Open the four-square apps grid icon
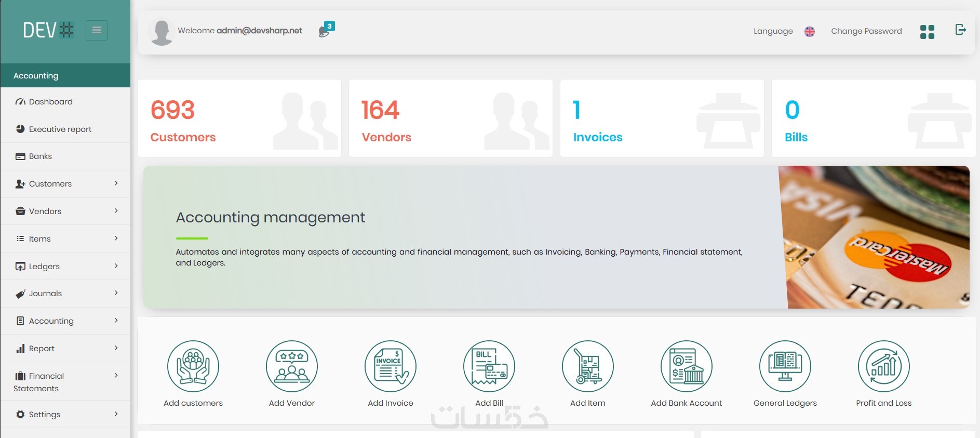 (927, 32)
